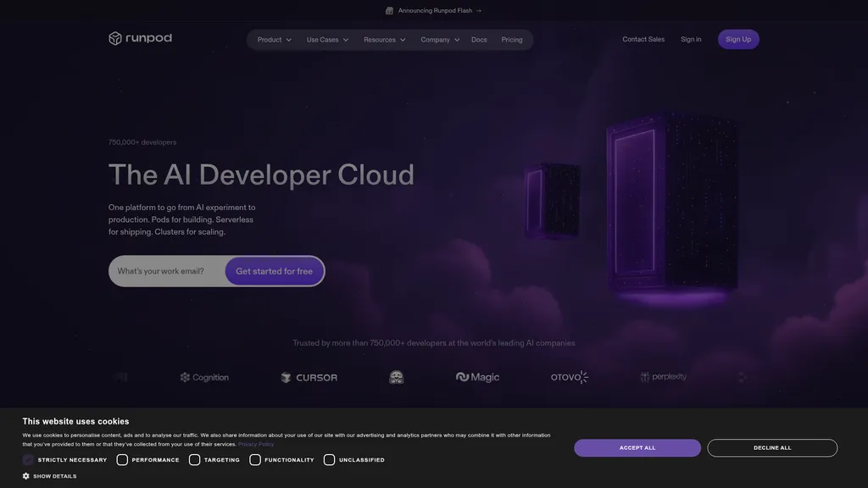Click the mascot face logo between Cursor and Magic
This screenshot has height=488, width=868.
(397, 377)
